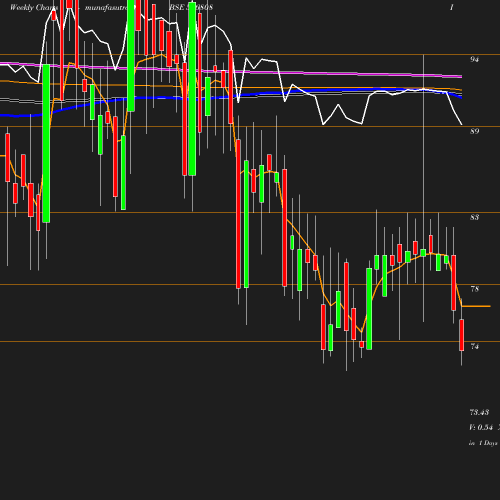Image resolution: width=500 pixels, height=500 pixels.
Task: Click the 'munafasutra' watermark label at top
Action: [x=107, y=7]
